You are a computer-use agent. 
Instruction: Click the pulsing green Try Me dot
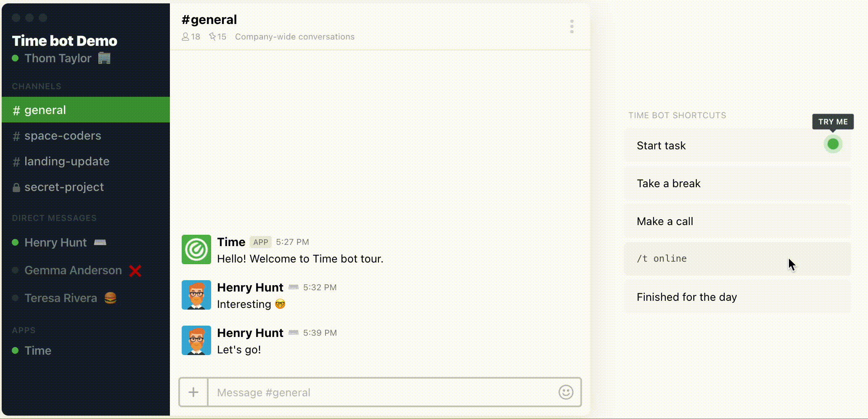(x=833, y=144)
